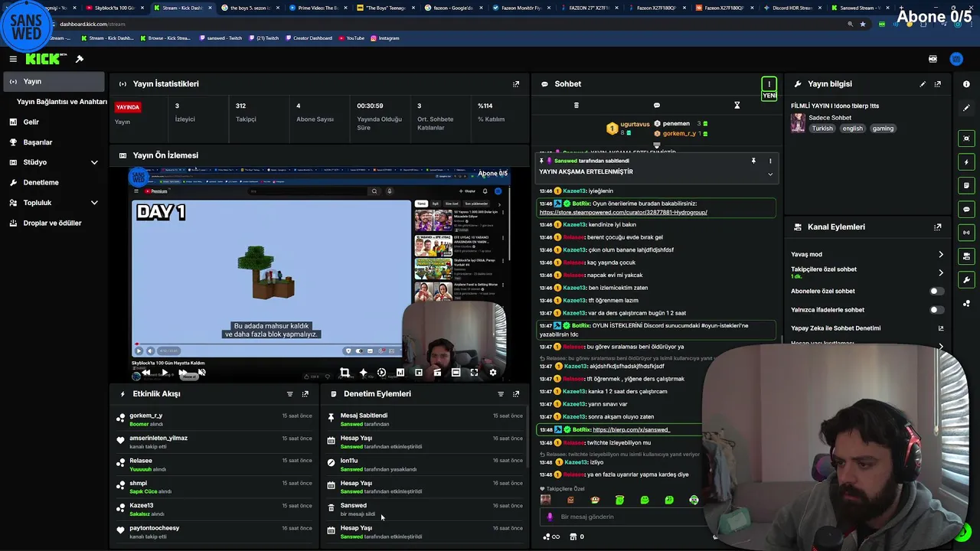
Task: Open Droplar ve ödüller sidebar item
Action: click(x=52, y=223)
